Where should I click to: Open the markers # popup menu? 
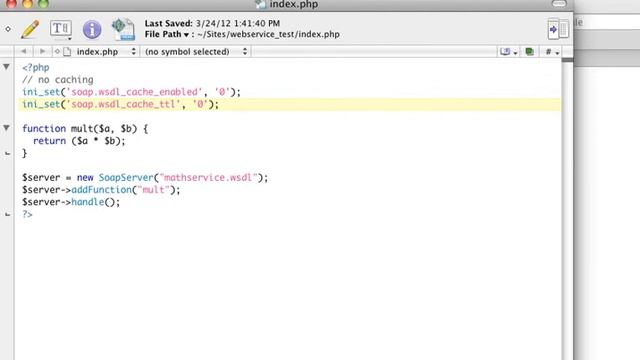coord(552,52)
